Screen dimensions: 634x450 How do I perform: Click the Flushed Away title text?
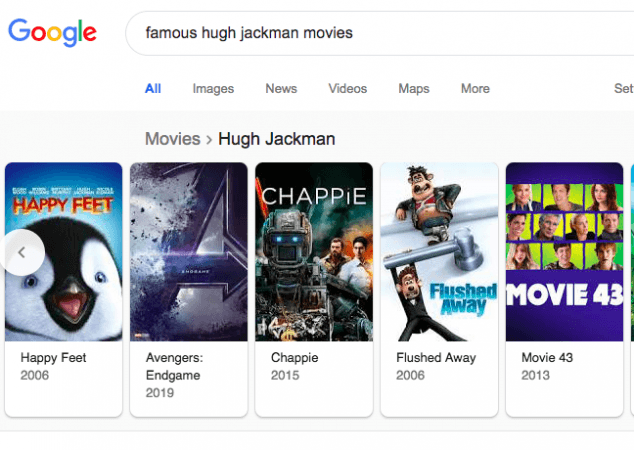436,358
